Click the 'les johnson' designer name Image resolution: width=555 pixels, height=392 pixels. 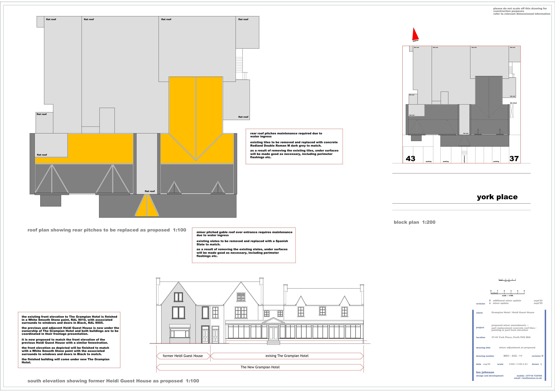pyautogui.click(x=485, y=372)
